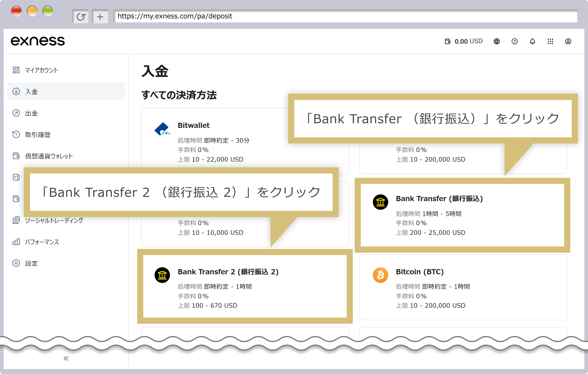Open 設定 sidebar item
588x374 pixels.
pos(66,263)
